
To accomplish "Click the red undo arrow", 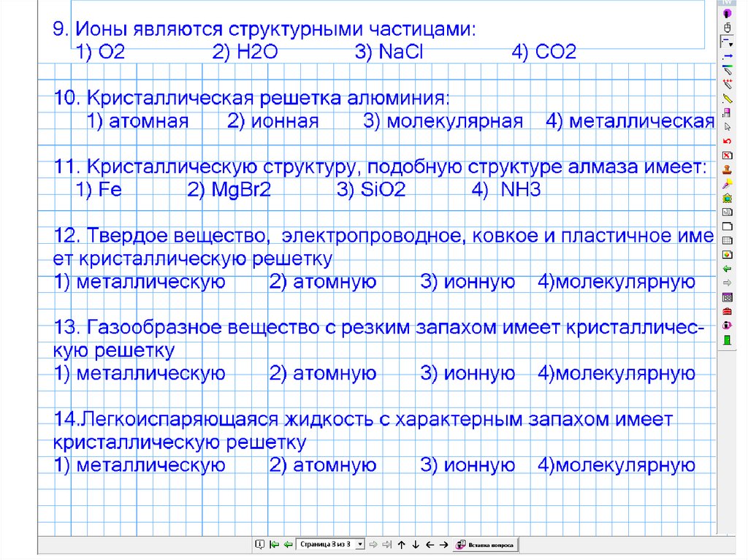I will click(x=727, y=141).
